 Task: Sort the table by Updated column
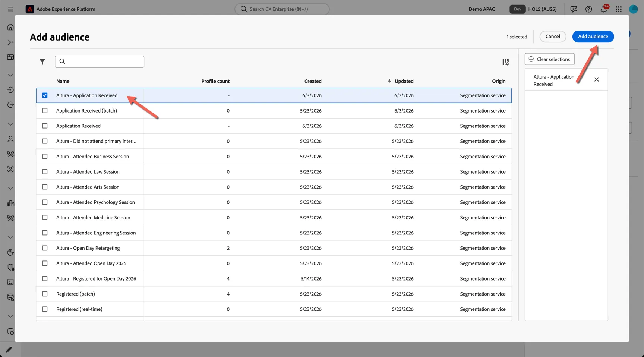click(x=404, y=81)
